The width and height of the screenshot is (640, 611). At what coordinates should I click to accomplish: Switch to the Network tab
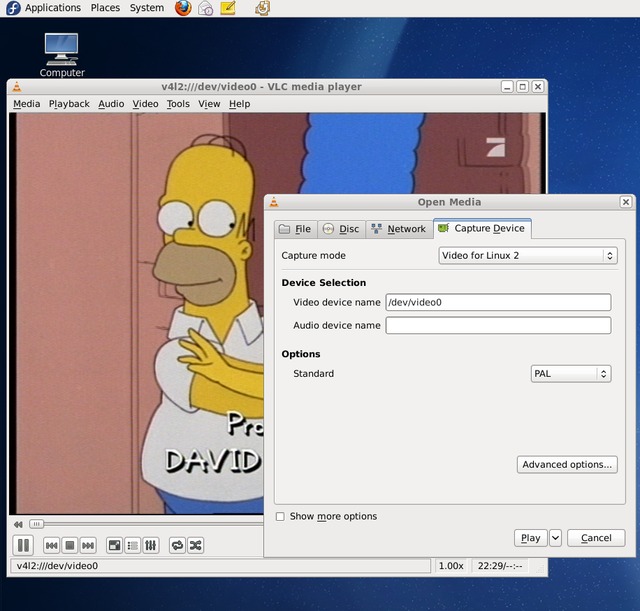point(399,229)
